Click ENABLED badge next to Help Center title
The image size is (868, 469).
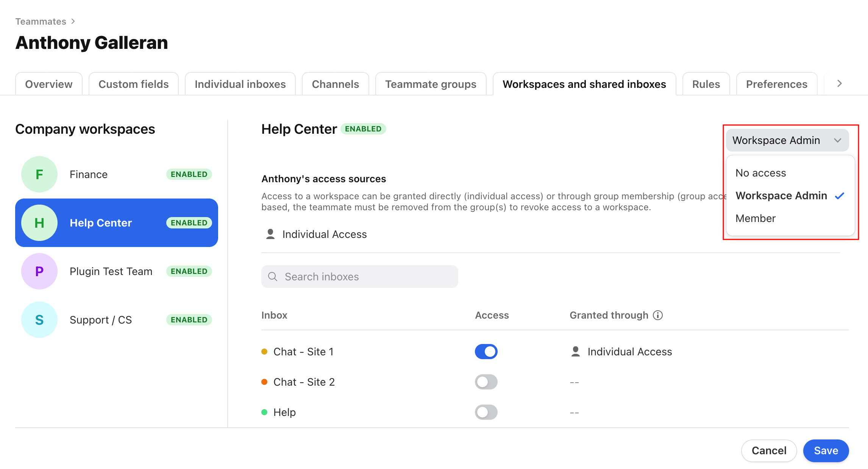(363, 129)
